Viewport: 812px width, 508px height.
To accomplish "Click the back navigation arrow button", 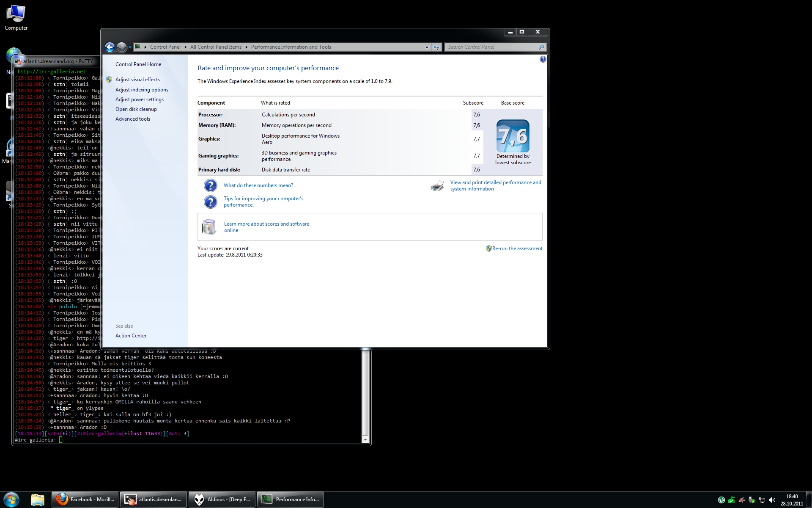I will tap(110, 47).
